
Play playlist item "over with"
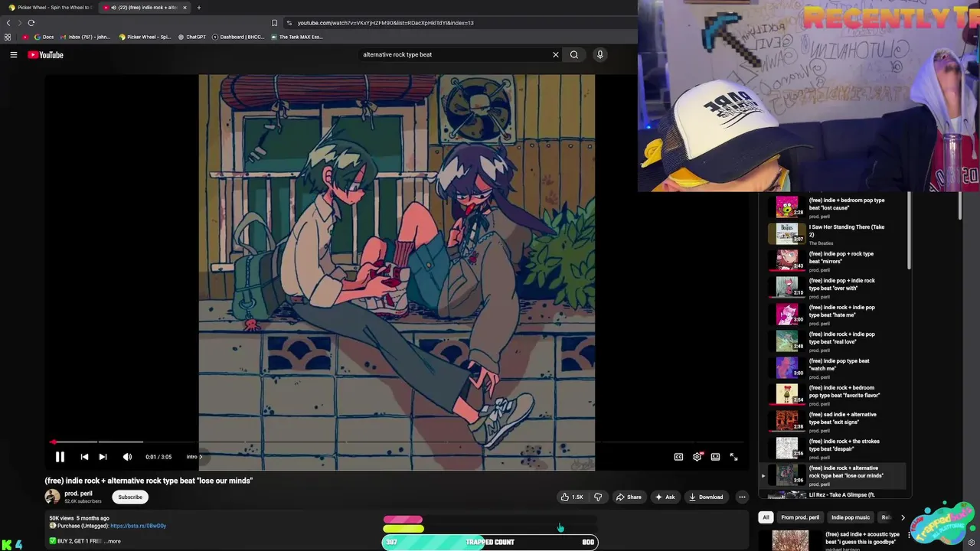[832, 288]
